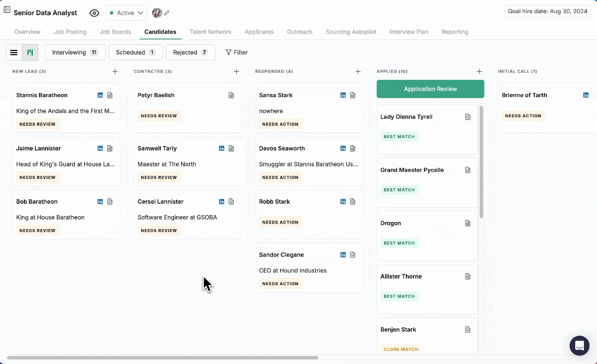Screen dimensions: 597x364
Task: Open the Active status dropdown
Action: (126, 13)
